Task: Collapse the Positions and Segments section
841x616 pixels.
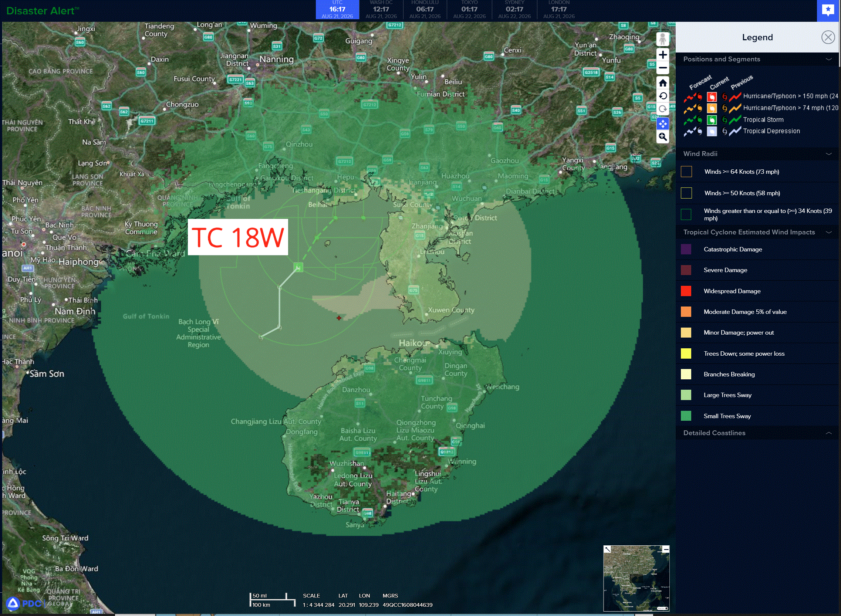Action: coord(829,59)
